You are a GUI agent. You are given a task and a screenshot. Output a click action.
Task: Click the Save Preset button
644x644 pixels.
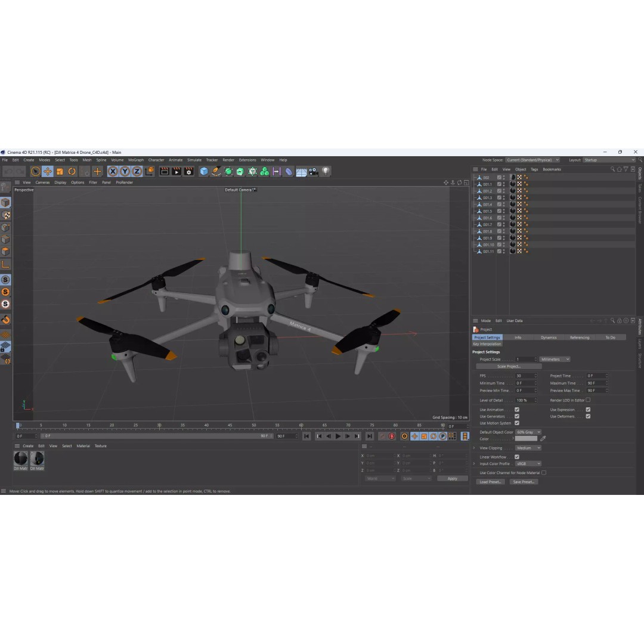524,482
